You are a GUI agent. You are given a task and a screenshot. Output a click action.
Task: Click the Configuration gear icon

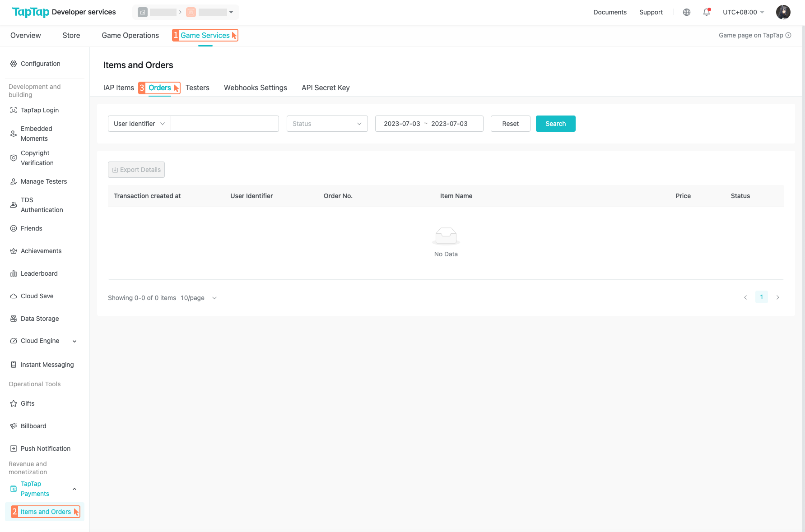[14, 64]
